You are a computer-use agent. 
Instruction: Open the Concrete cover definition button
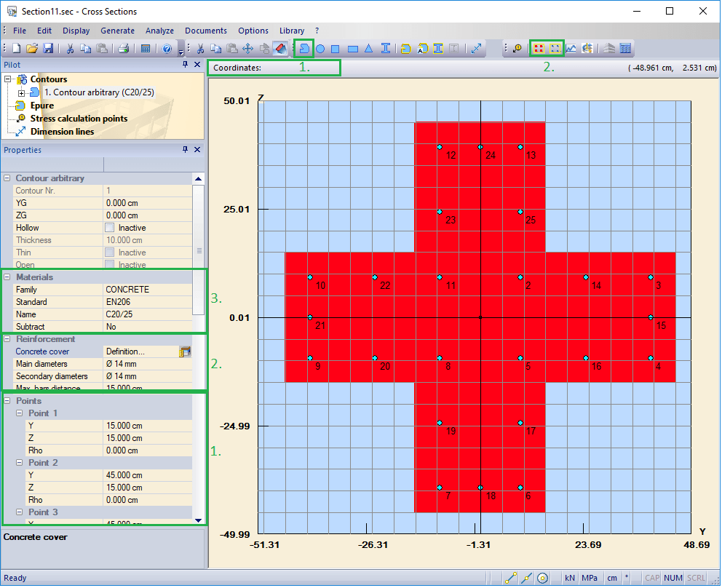tap(185, 351)
